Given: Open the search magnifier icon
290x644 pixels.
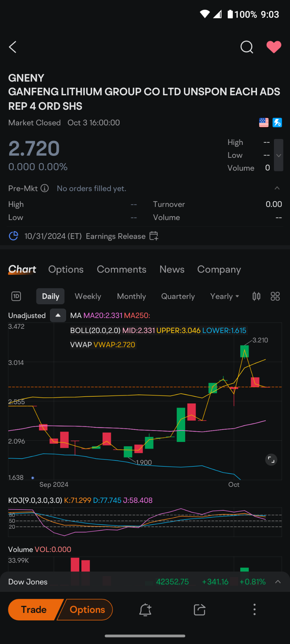Looking at the screenshot, I should [x=247, y=47].
